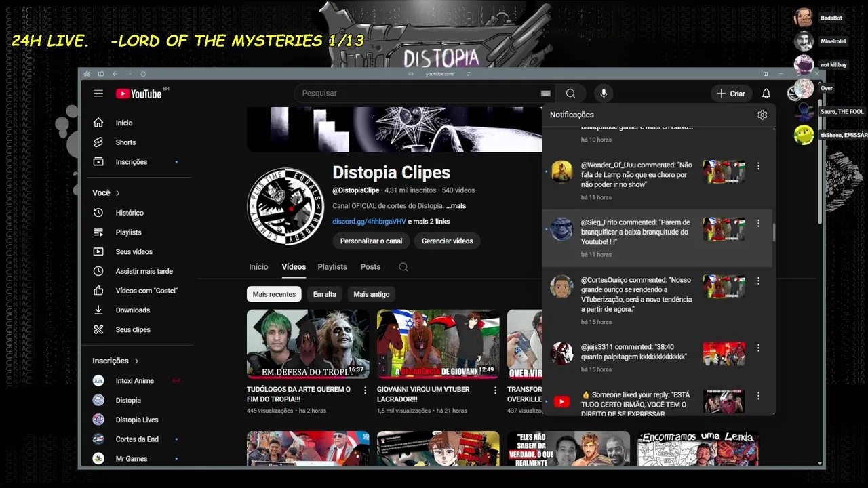The width and height of the screenshot is (868, 488).
Task: Open Encontramos uma Lenda thumbnail
Action: [x=698, y=449]
